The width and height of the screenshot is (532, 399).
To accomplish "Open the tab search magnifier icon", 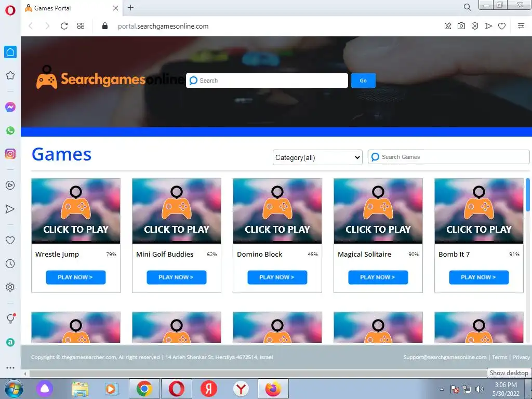I will pos(467,7).
